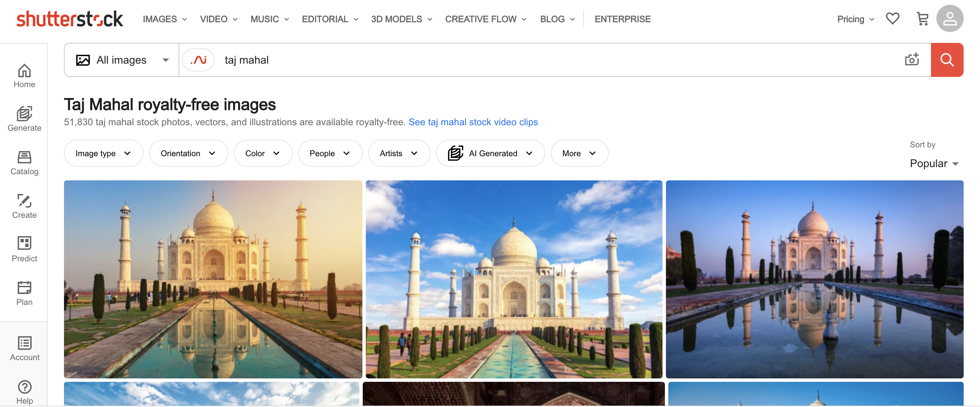Open the Taj Mahal photo with white clouds
This screenshot has width=980, height=407.
pyautogui.click(x=514, y=279)
